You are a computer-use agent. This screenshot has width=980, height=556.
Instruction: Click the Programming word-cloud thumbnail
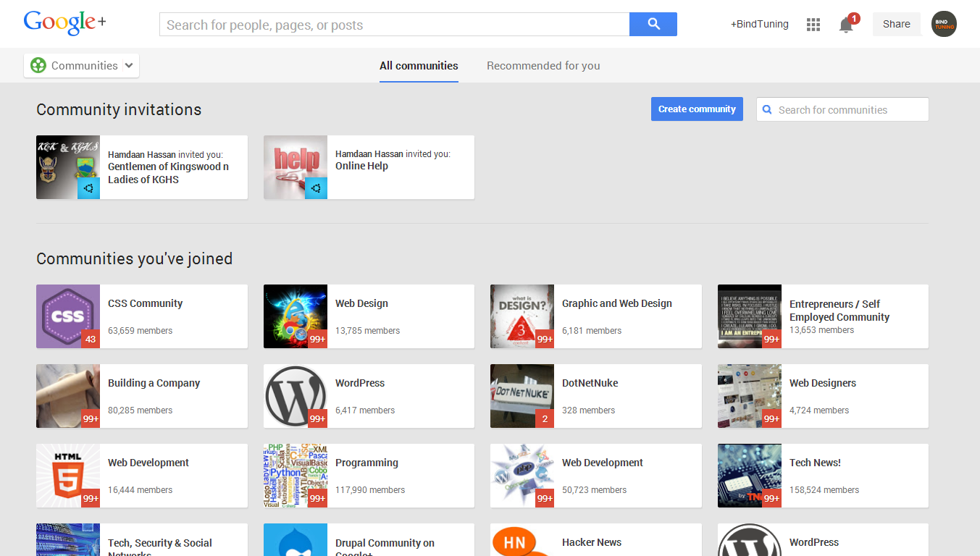296,476
